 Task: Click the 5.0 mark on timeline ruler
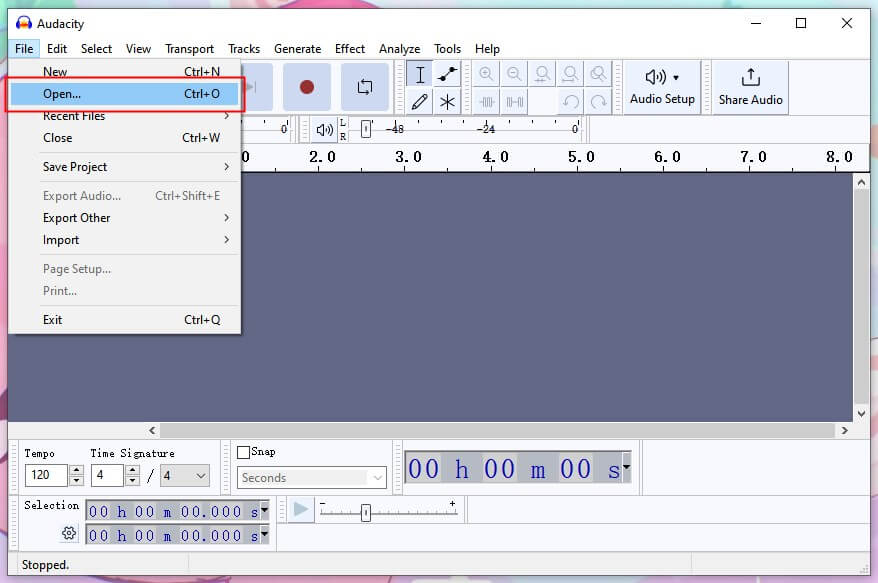click(x=581, y=157)
